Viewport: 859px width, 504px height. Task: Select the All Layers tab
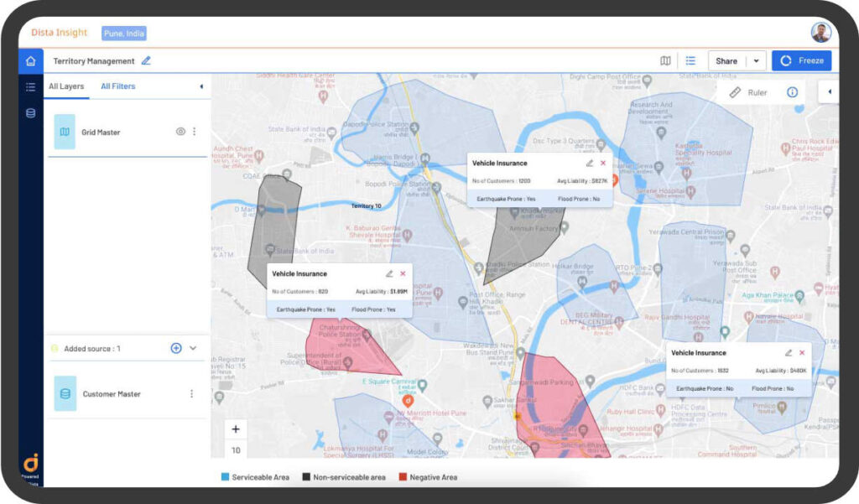66,86
